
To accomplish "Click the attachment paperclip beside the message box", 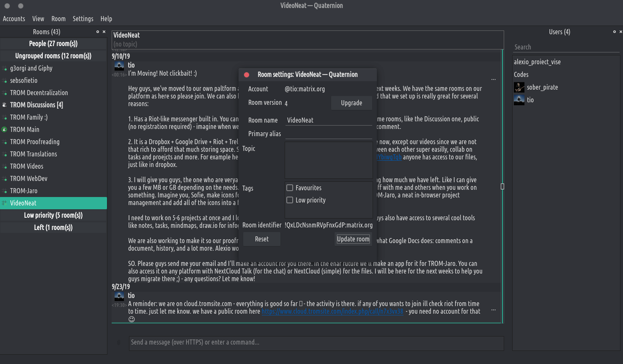I will (x=119, y=343).
